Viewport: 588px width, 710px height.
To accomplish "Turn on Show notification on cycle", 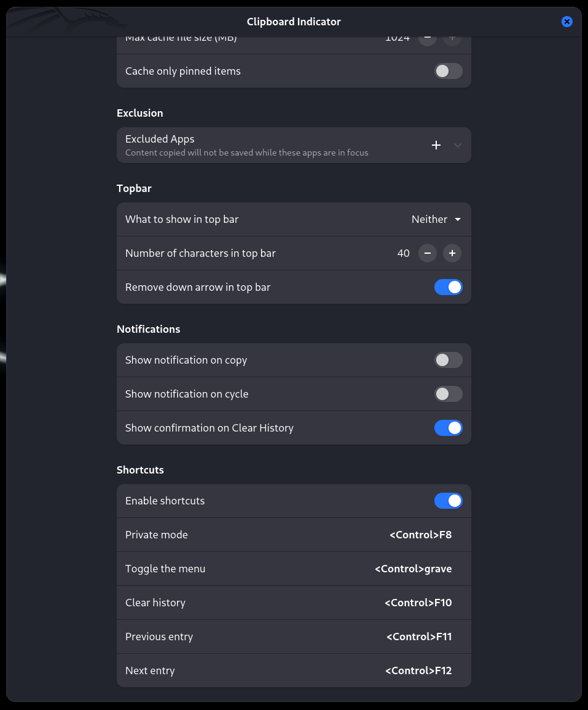I will tap(448, 394).
